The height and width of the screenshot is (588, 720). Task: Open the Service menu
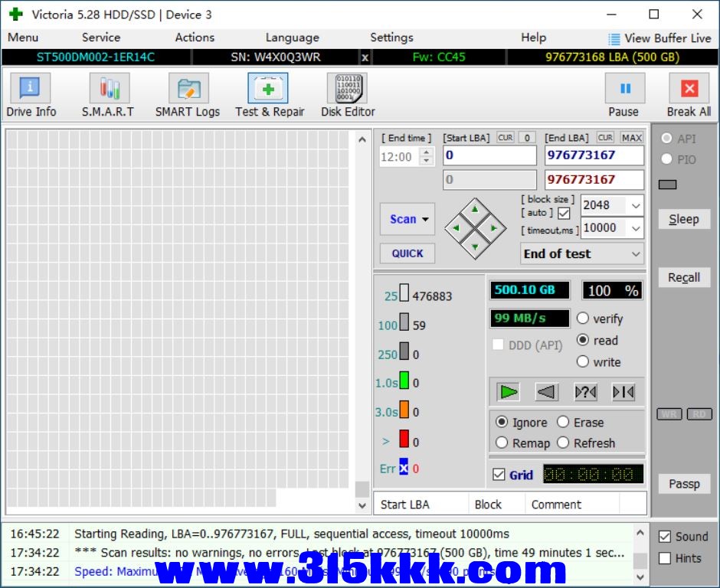tap(101, 38)
